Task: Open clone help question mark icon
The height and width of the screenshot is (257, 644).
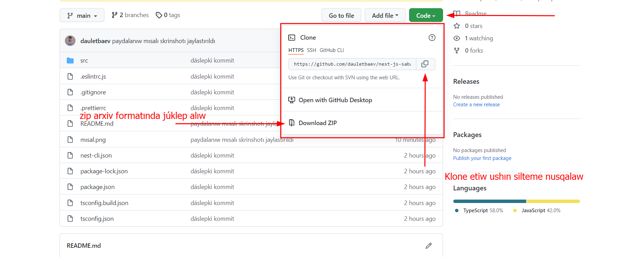Action: coord(432,38)
